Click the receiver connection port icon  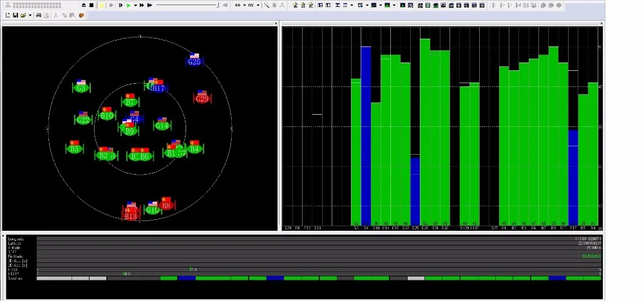(x=238, y=5)
